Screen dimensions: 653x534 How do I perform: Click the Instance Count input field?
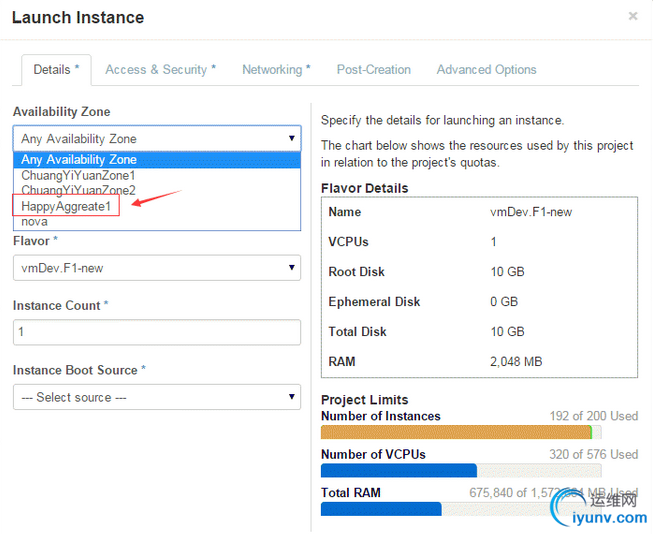pos(156,332)
